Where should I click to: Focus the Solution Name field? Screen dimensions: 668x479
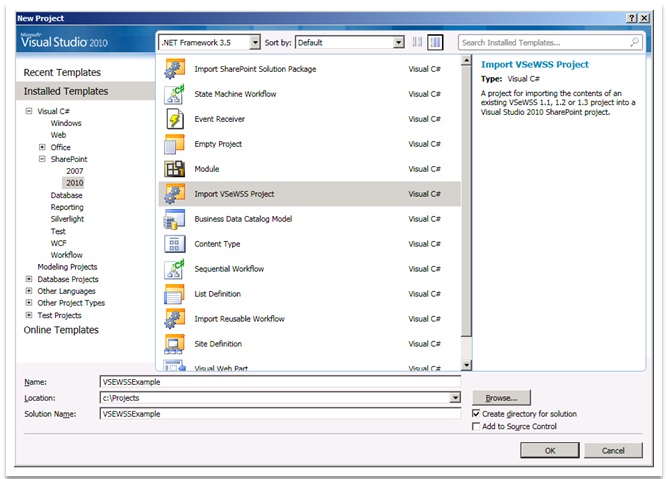[280, 414]
